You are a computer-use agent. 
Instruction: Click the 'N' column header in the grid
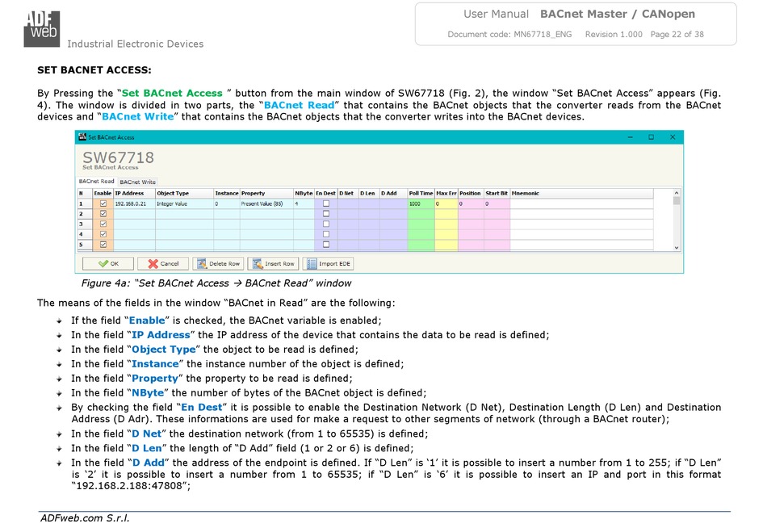[x=85, y=193]
